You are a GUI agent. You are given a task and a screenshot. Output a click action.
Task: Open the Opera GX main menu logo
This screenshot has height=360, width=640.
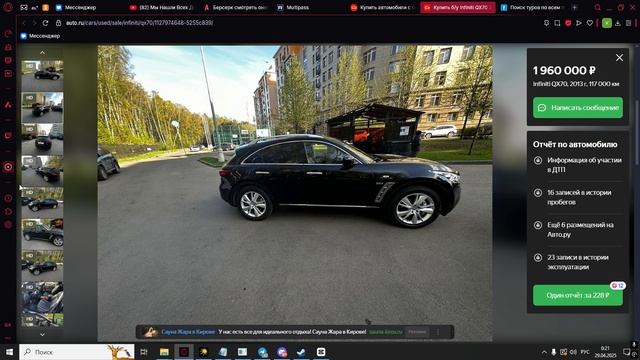[8, 7]
